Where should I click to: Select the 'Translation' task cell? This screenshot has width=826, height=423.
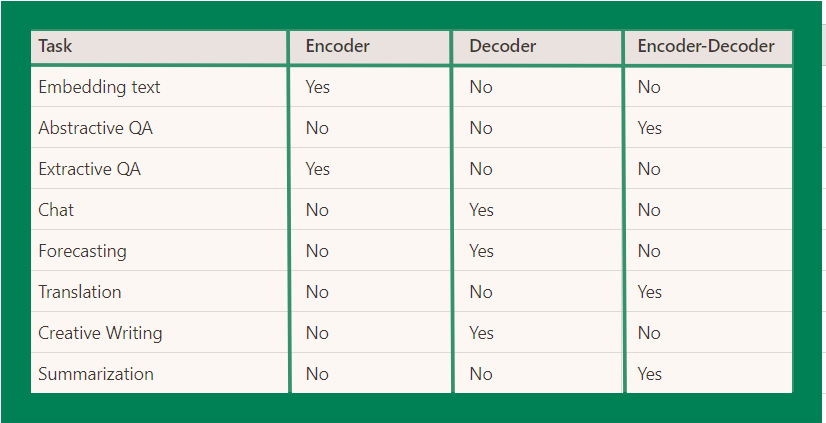(x=80, y=292)
